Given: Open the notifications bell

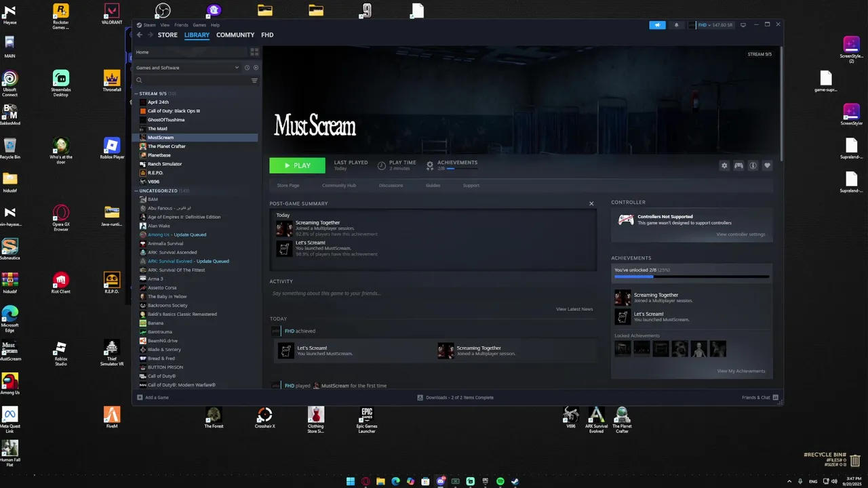Looking at the screenshot, I should (x=676, y=25).
